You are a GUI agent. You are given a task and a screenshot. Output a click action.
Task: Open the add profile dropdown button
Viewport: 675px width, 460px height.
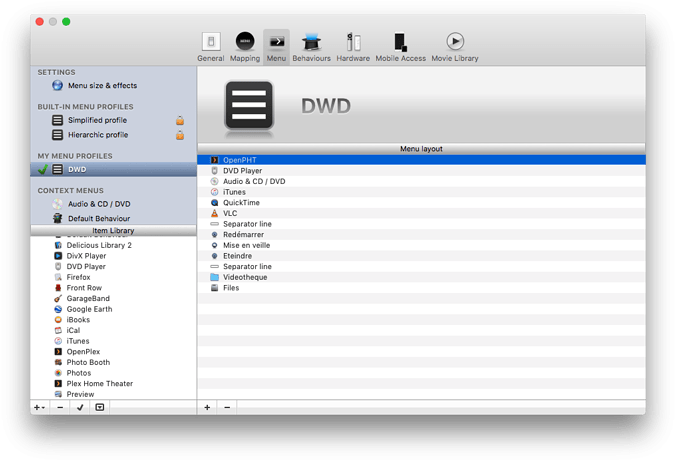pos(40,408)
